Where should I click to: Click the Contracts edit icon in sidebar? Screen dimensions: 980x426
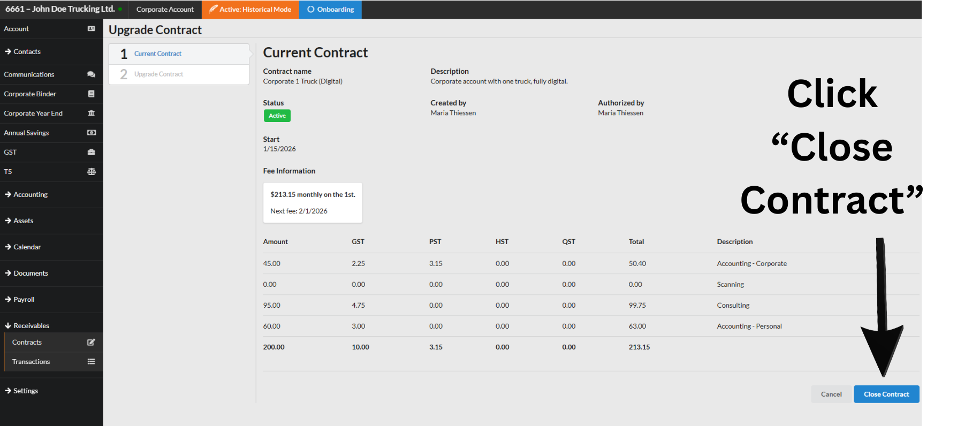[91, 343]
